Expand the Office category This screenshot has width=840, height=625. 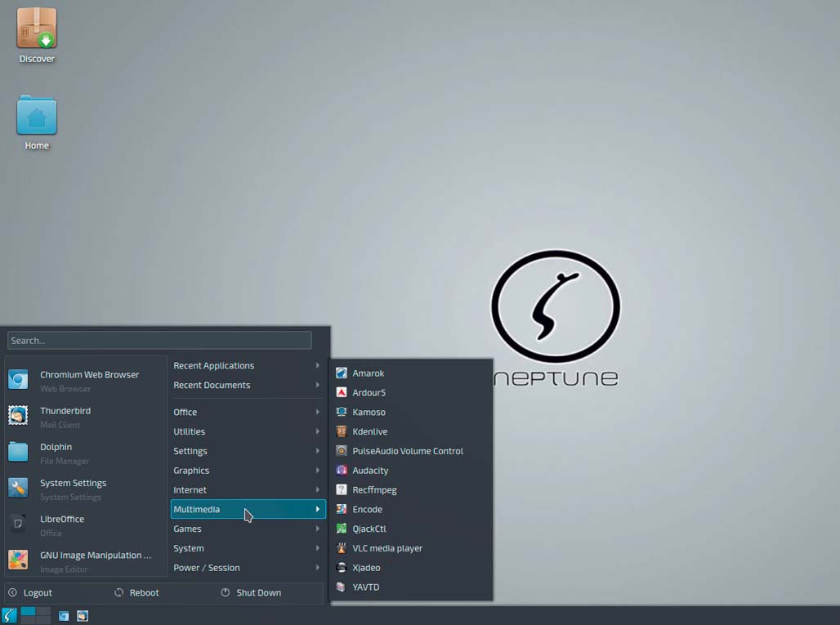pos(248,412)
